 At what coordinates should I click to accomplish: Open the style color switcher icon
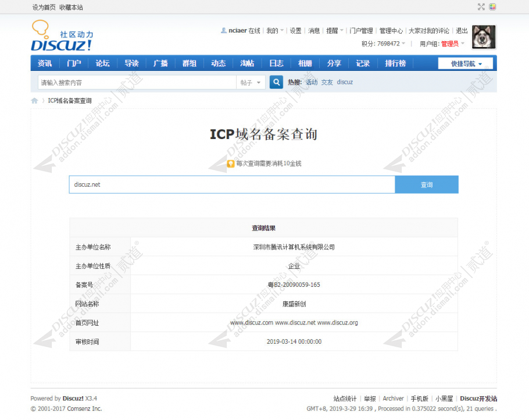pos(492,7)
